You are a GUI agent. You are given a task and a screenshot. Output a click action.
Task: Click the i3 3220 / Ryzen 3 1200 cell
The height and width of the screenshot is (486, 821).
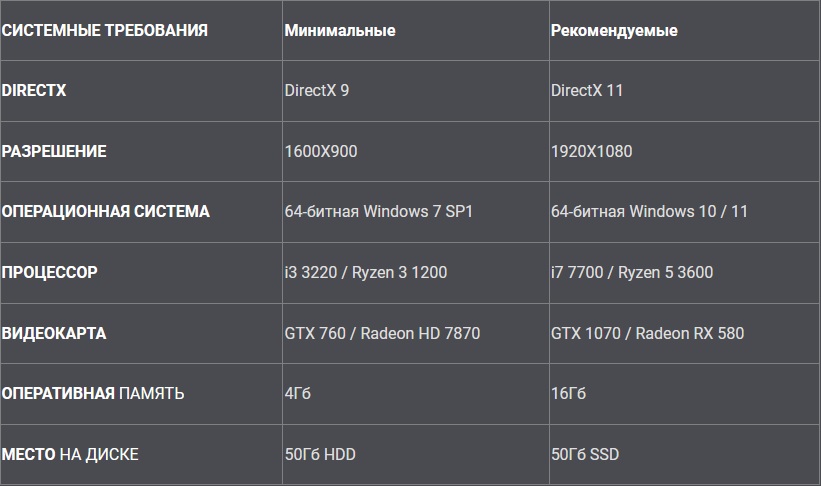pos(366,272)
